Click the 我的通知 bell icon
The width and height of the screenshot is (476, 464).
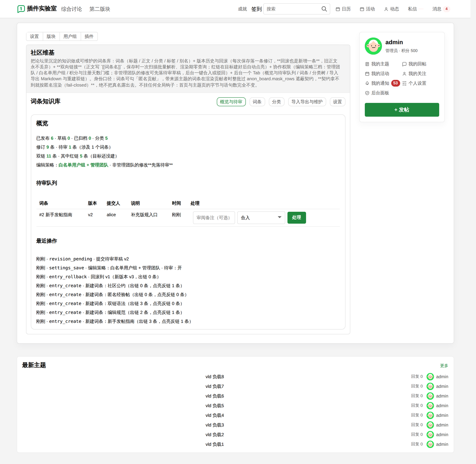tap(367, 84)
